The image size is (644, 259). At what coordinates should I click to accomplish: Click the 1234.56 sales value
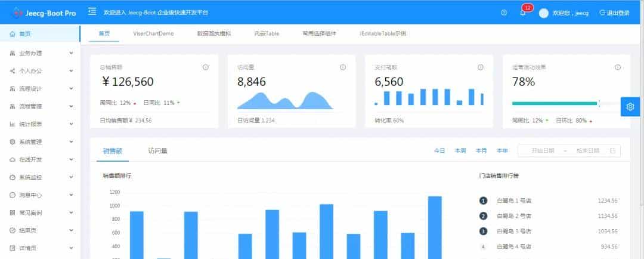608,201
